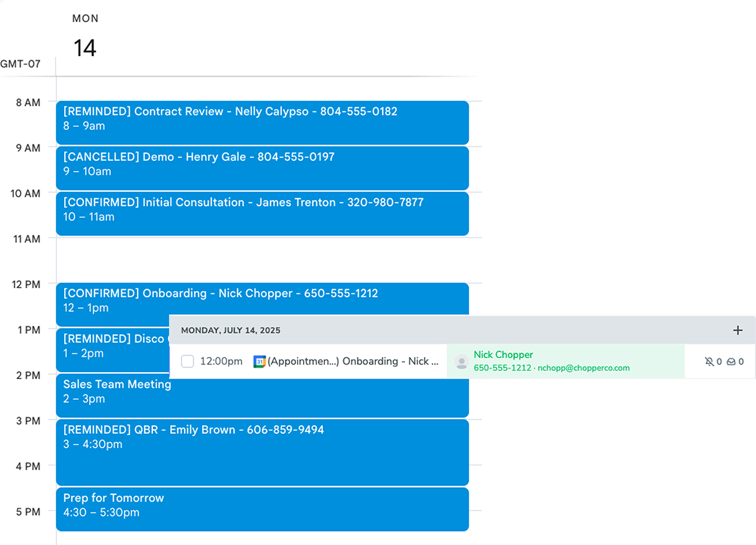Click the muted notifications bell icon

pos(711,361)
